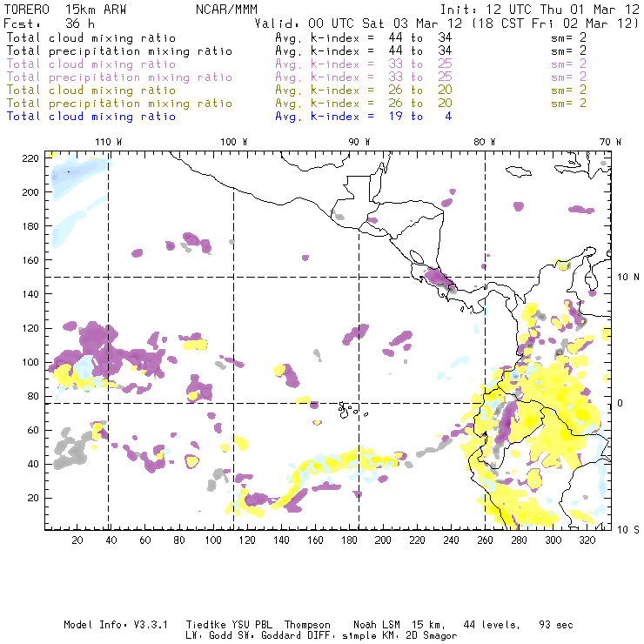This screenshot has height=644, width=644.
Task: Select "(18 CST Fri 02 Mar 12)" local time
Action: pyautogui.click(x=555, y=23)
